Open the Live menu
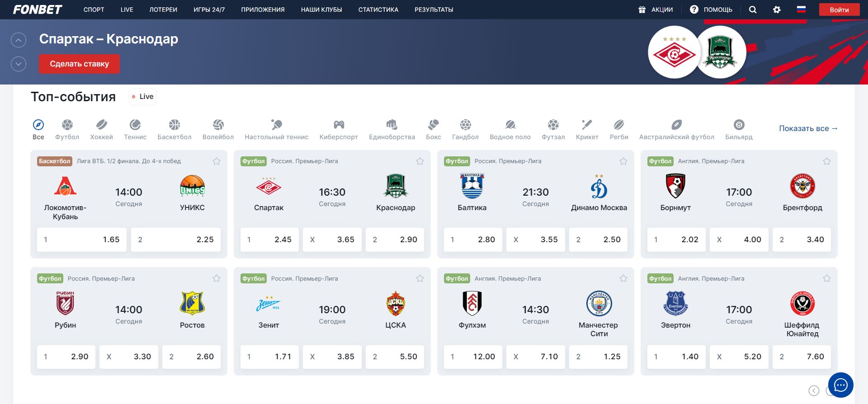 (127, 9)
